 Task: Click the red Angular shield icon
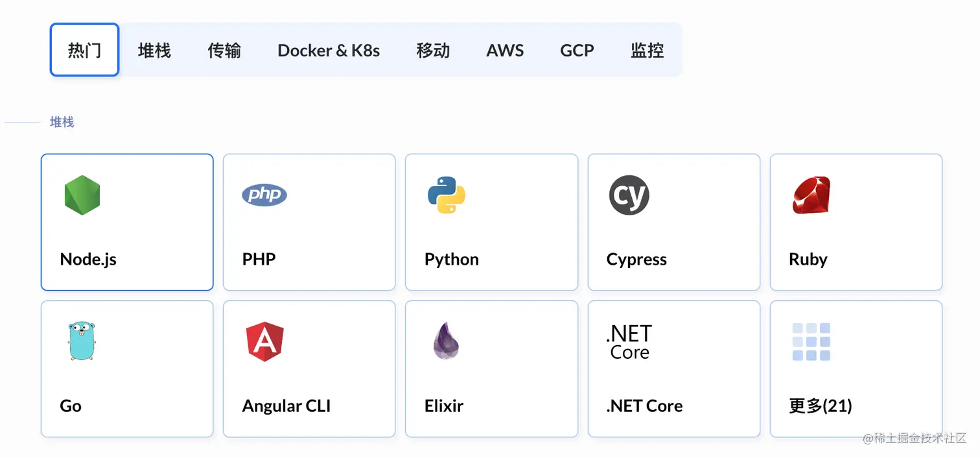[264, 341]
